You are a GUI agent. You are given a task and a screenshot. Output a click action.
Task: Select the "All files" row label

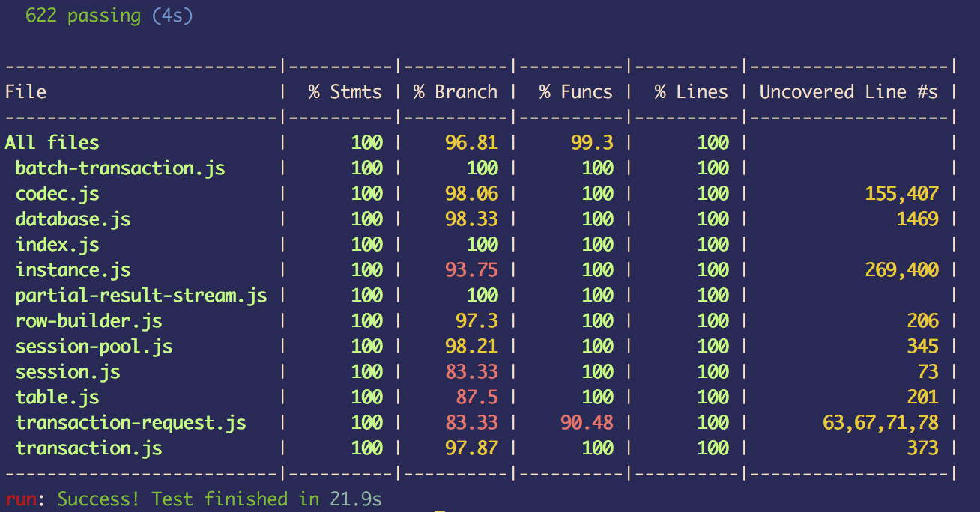52,143
